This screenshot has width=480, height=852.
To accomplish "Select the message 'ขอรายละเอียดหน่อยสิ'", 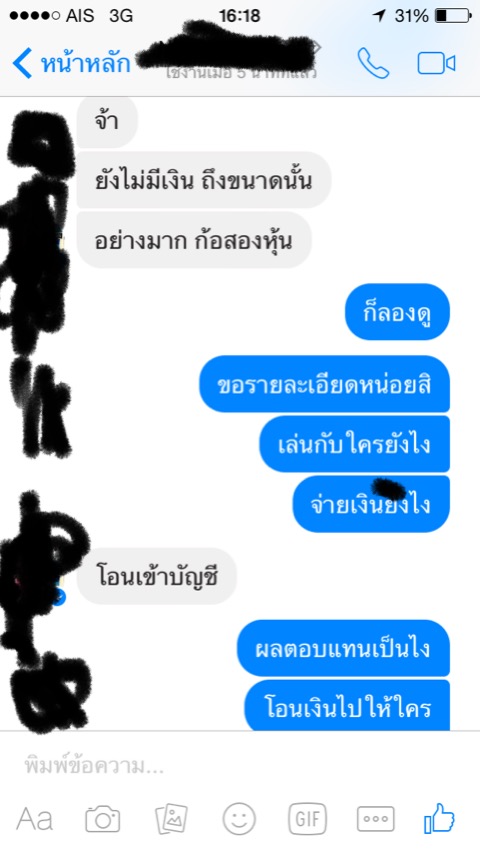I will coord(325,384).
